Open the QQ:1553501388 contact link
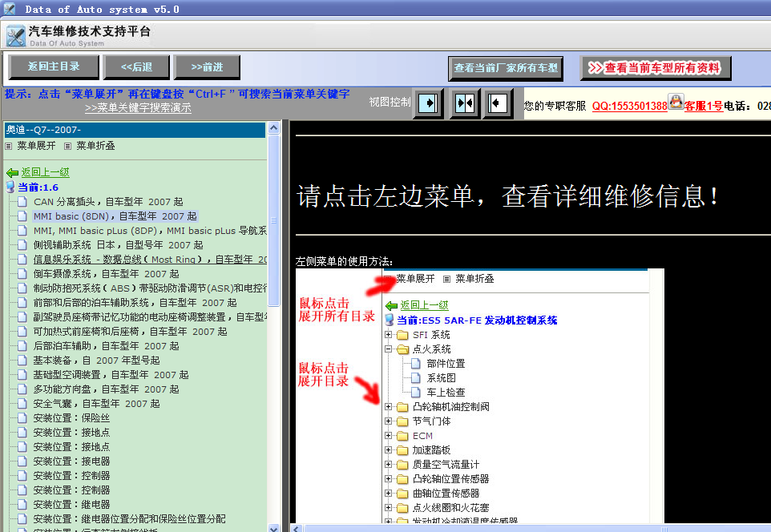This screenshot has width=771, height=532. pyautogui.click(x=629, y=106)
